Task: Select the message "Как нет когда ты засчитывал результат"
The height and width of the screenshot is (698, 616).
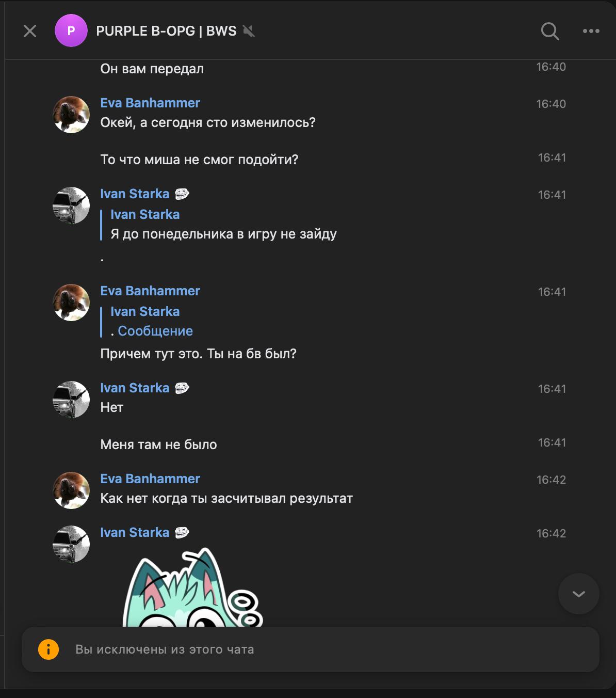Action: click(x=226, y=498)
